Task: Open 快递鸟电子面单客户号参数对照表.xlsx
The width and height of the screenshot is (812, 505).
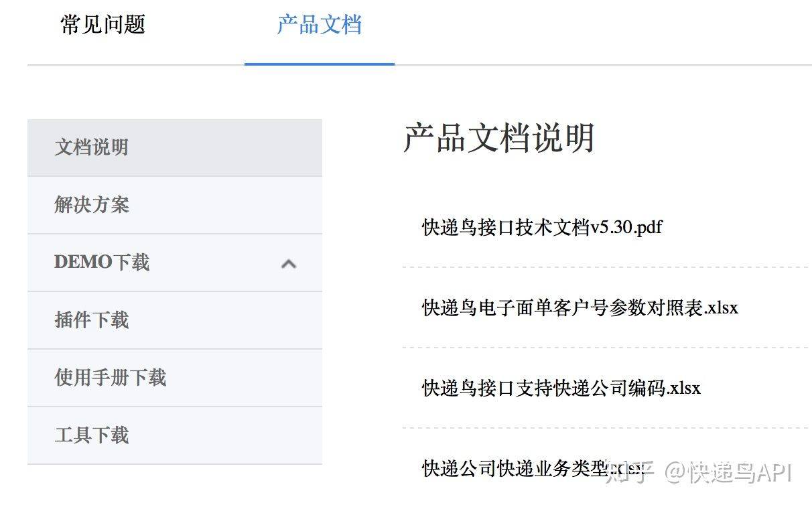Action: click(580, 307)
